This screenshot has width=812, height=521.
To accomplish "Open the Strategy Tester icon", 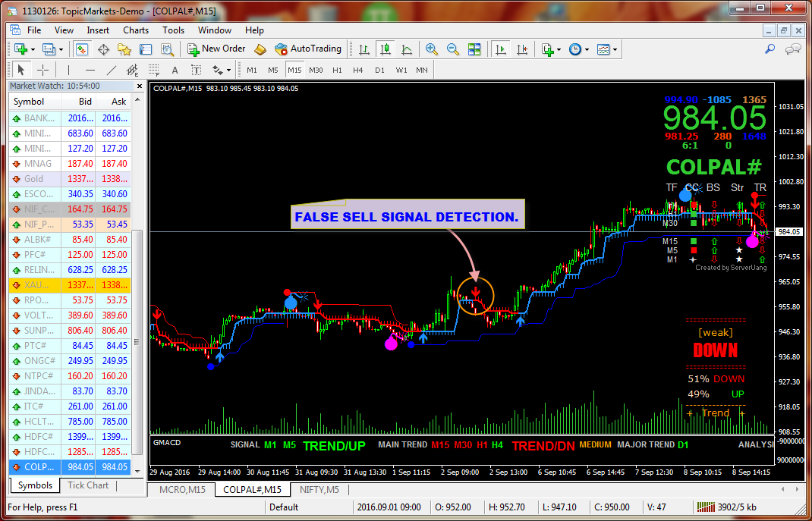I will click(x=167, y=49).
